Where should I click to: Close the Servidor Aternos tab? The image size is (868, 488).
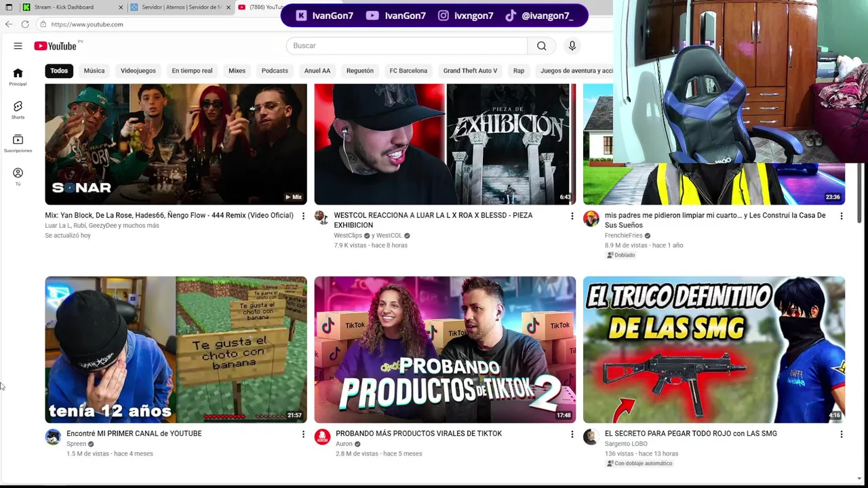[229, 7]
